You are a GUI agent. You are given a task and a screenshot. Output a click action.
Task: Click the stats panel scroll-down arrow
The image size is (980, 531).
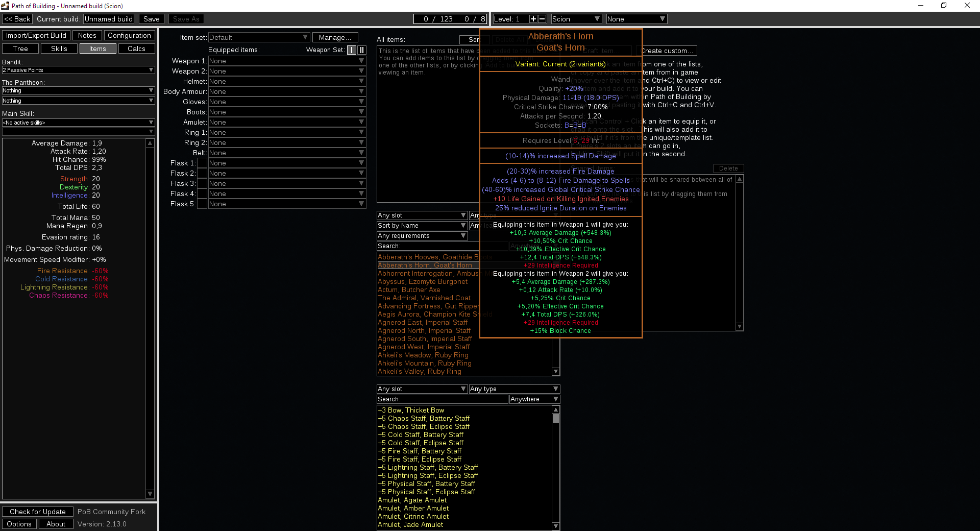click(x=150, y=494)
